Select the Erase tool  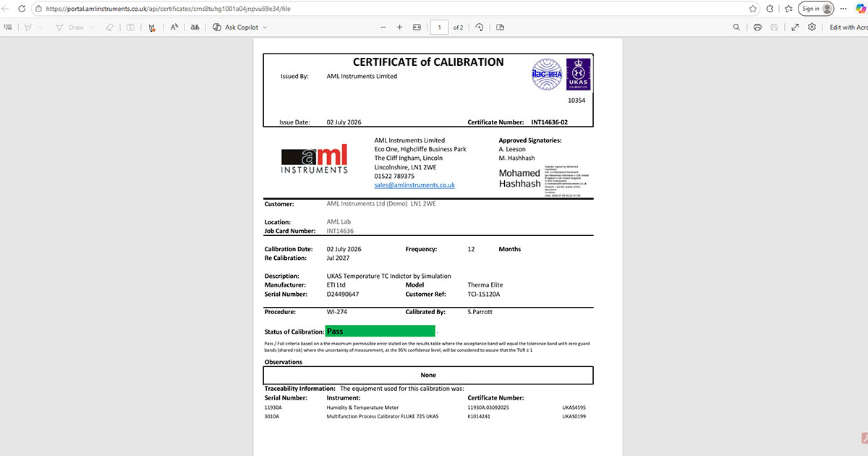pos(109,27)
